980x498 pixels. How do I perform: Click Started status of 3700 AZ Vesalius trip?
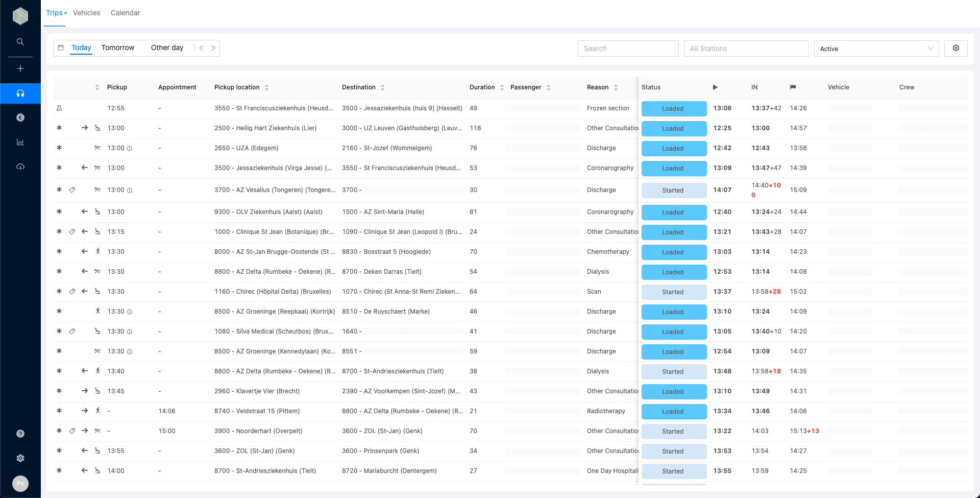[673, 191]
